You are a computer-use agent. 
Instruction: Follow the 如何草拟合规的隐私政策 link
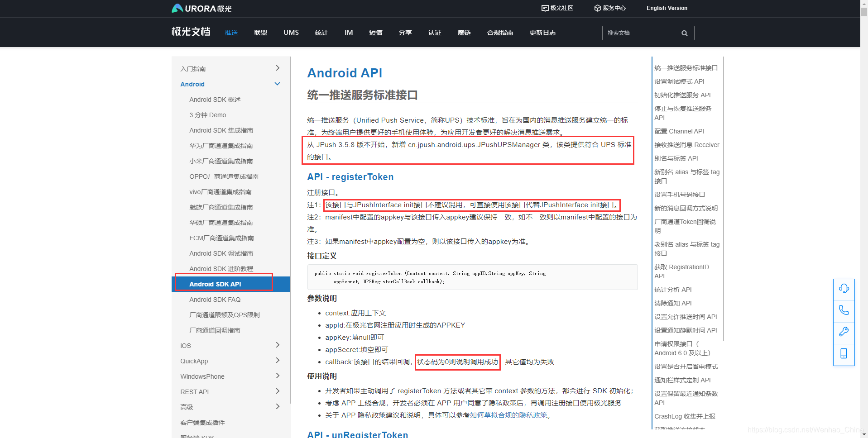point(508,415)
